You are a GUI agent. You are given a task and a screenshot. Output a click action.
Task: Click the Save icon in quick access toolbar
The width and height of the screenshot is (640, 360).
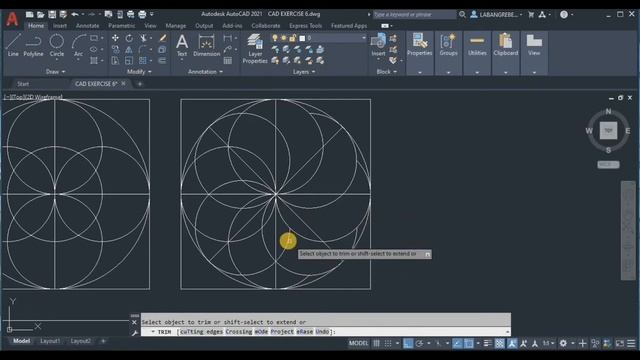52,14
